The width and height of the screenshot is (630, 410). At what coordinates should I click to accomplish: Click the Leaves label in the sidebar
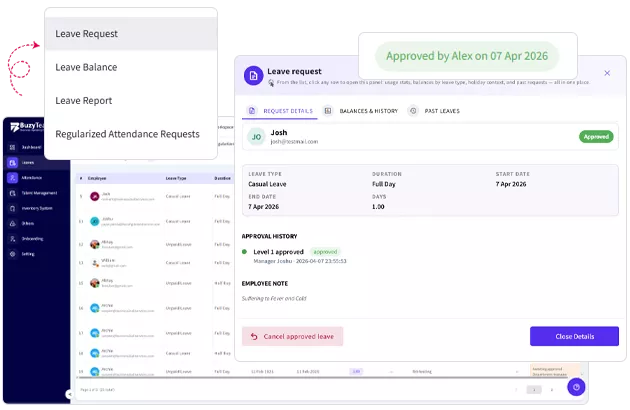pyautogui.click(x=28, y=163)
